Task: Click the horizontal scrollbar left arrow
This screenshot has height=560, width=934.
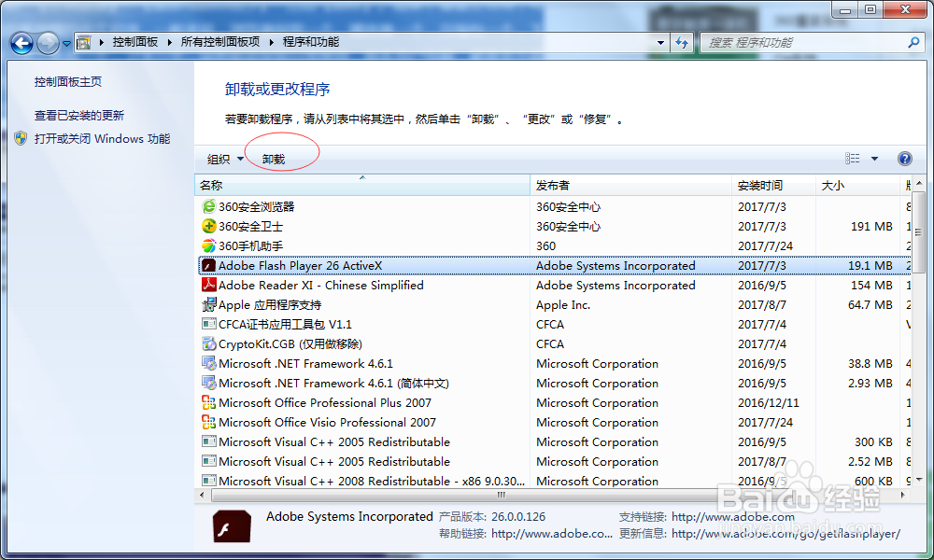Action: (x=202, y=495)
